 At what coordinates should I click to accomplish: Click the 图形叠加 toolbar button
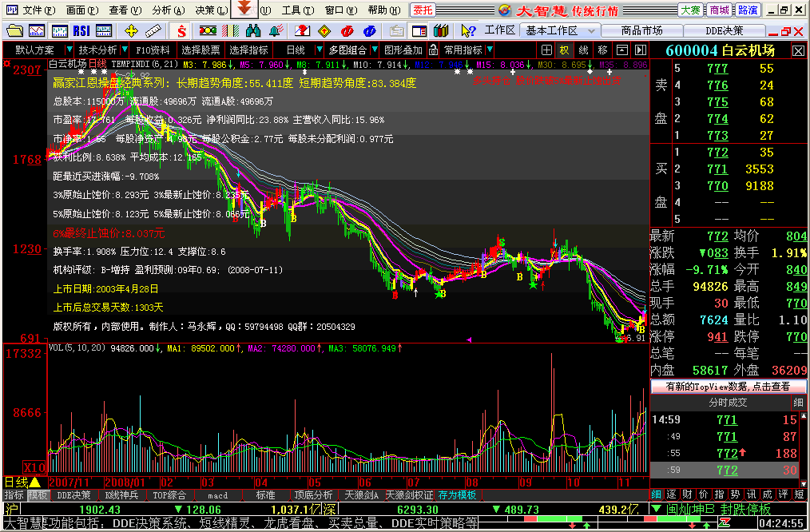[x=403, y=50]
